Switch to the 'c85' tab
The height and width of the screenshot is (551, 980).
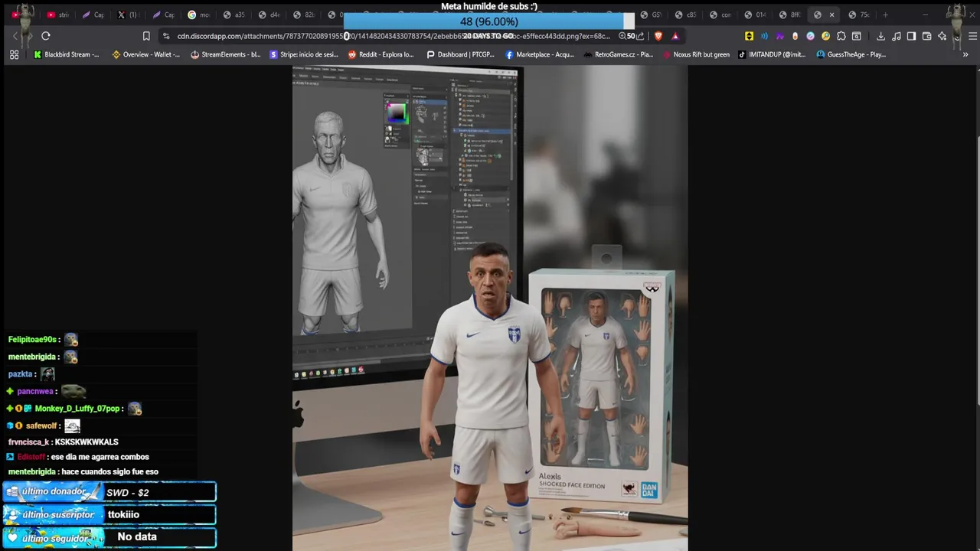point(685,15)
